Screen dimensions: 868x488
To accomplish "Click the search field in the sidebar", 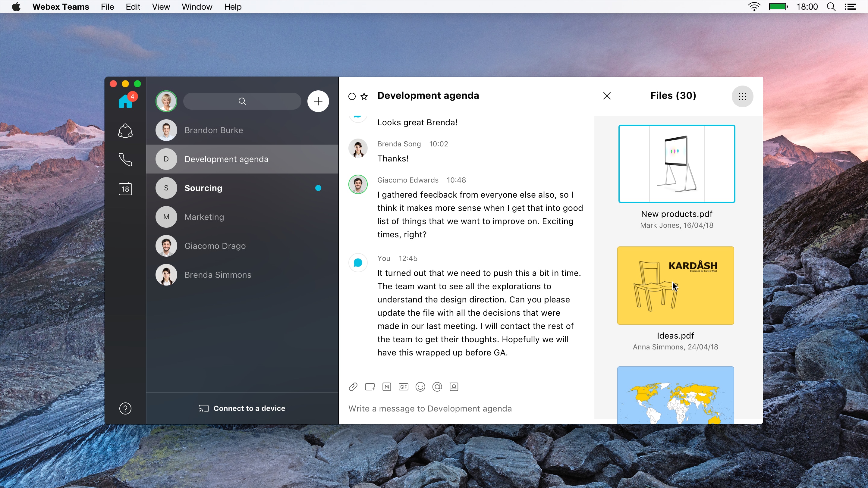I will click(x=242, y=101).
